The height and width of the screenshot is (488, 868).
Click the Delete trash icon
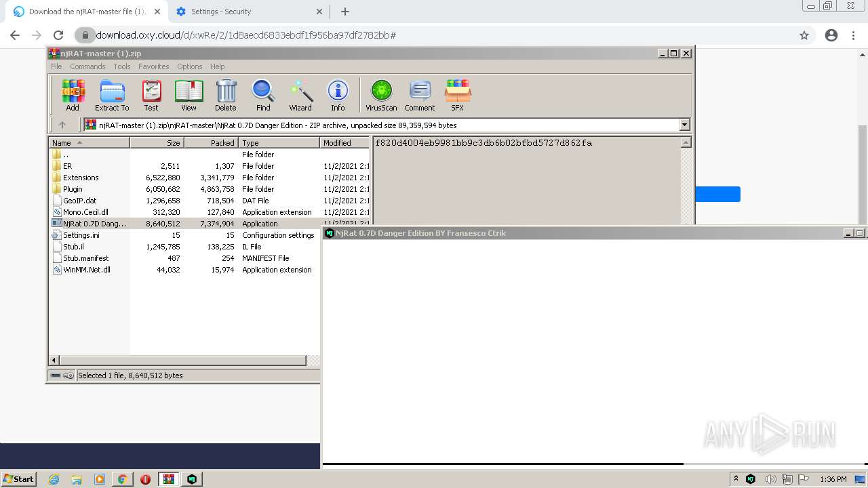[226, 95]
